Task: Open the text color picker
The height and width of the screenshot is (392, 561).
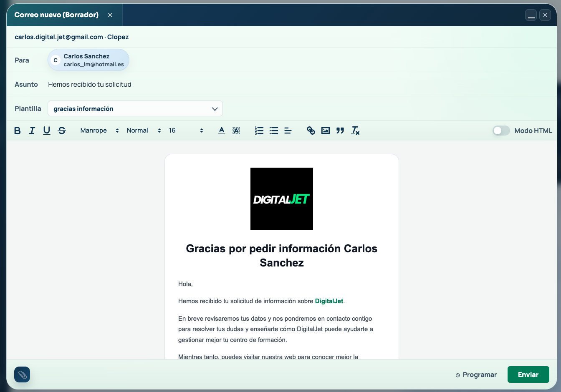Action: click(222, 131)
